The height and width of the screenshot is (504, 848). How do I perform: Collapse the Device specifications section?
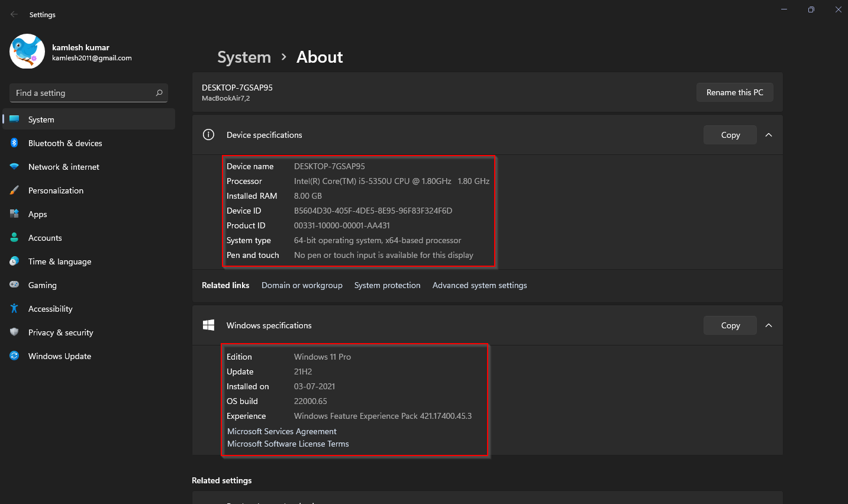point(769,135)
